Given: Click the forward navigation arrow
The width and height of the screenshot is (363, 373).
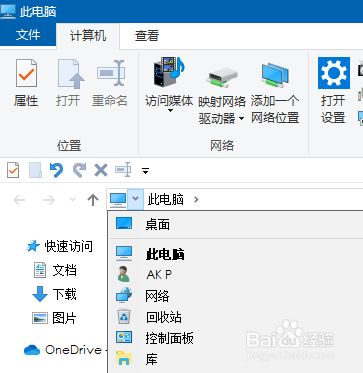Looking at the screenshot, I should [49, 200].
